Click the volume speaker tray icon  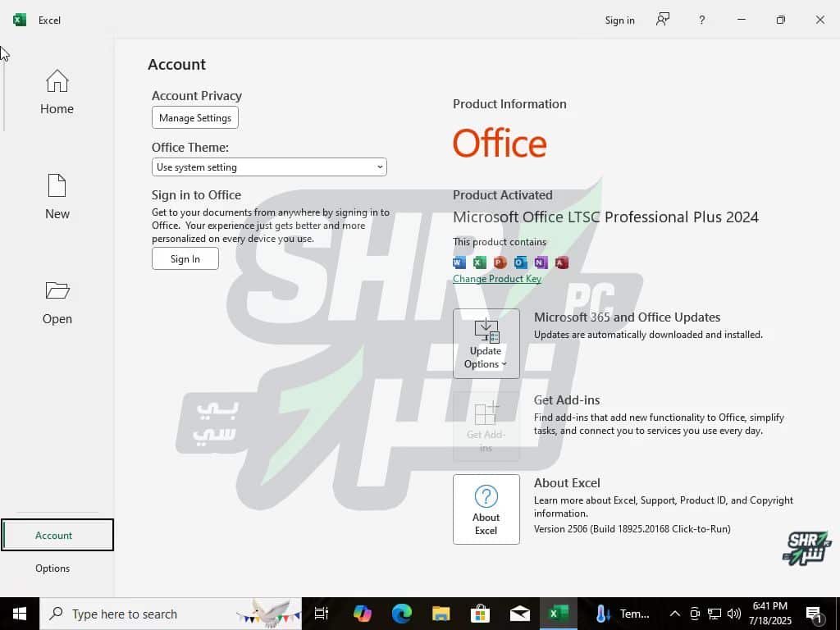coord(734,614)
